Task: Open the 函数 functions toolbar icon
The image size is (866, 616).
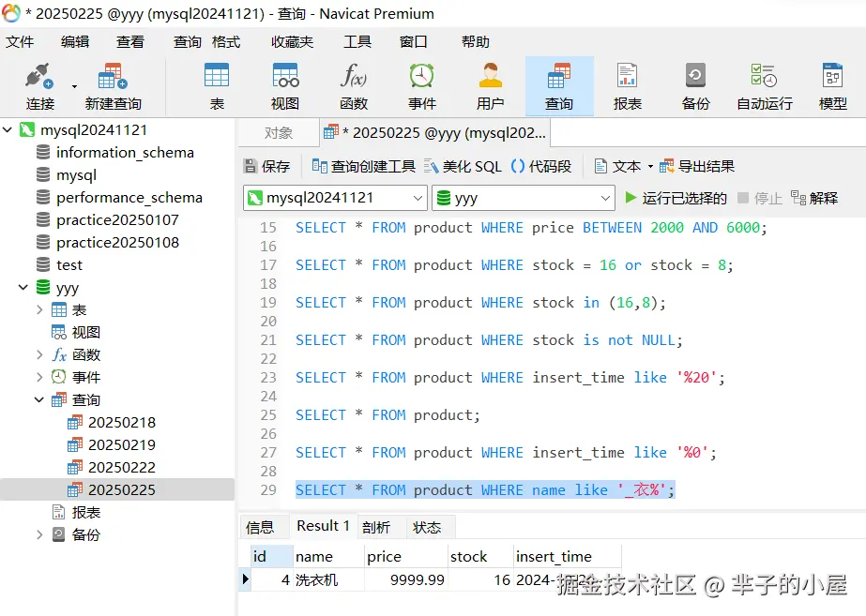Action: [354, 86]
